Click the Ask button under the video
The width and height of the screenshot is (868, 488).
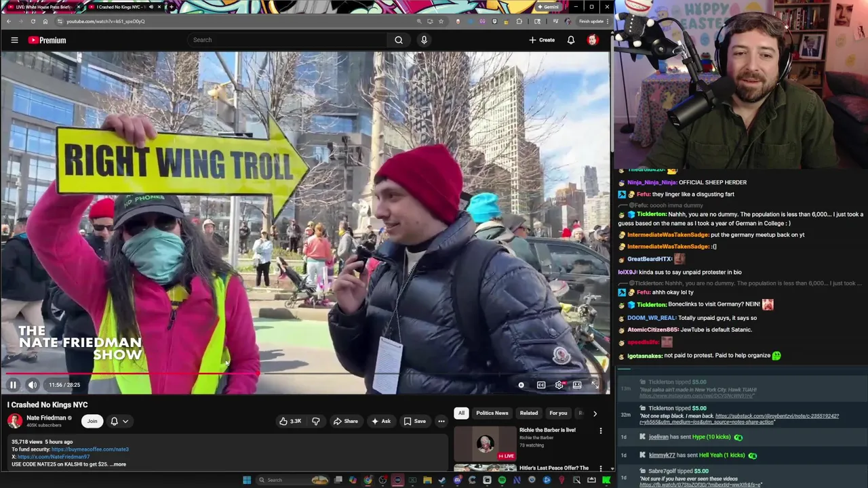pos(380,422)
